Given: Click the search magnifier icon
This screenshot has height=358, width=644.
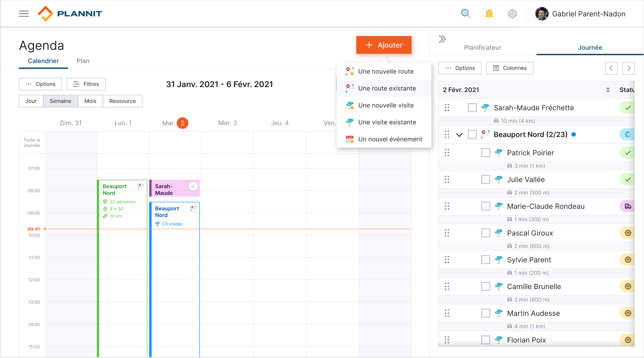Looking at the screenshot, I should tap(465, 14).
